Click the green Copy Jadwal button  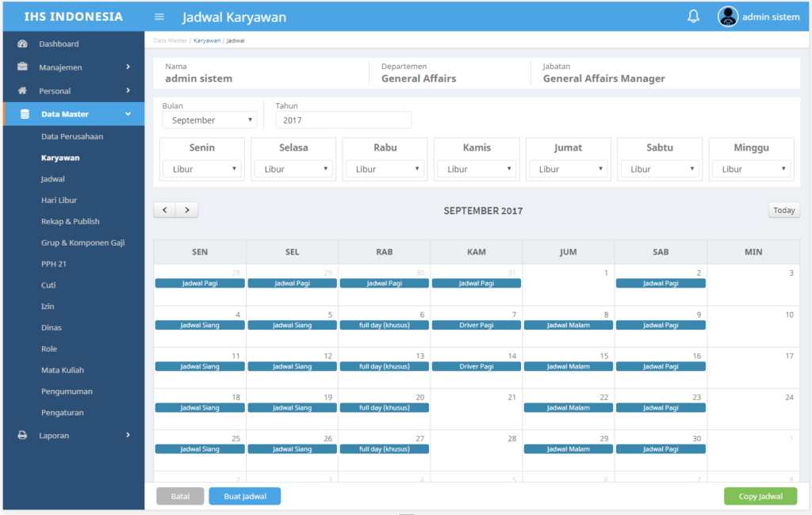click(760, 495)
